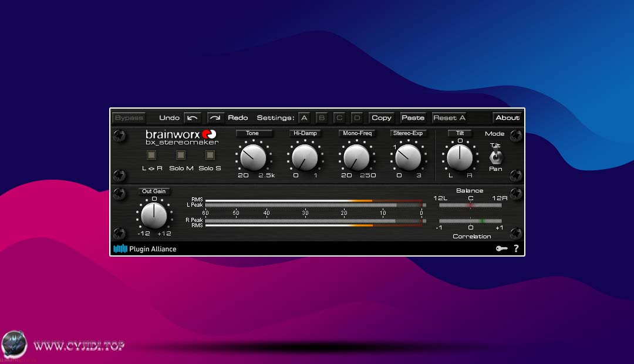Flip the Tilt/Pan Mode switch
The height and width of the screenshot is (364, 634).
tap(495, 157)
